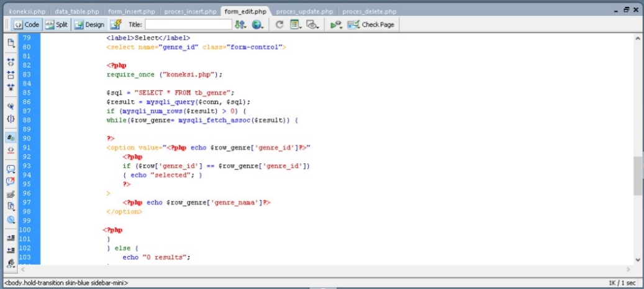Indent the code with Indent icon
This screenshot has height=289, width=644.
click(11, 237)
